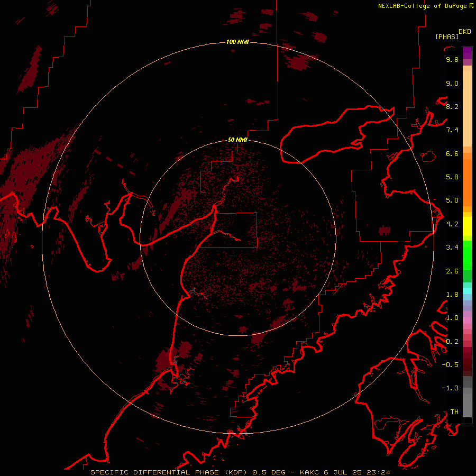The image size is (476, 476).
Task: Click the pink segment of the color bar
Action: click(x=467, y=321)
